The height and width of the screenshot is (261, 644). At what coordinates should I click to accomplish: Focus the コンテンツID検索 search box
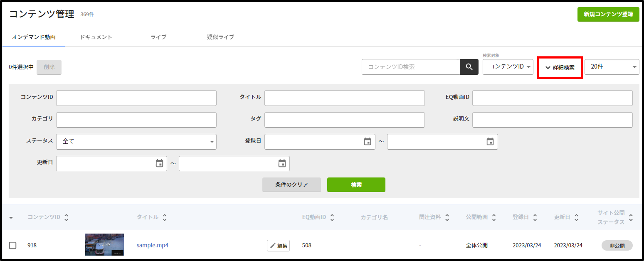pos(411,67)
